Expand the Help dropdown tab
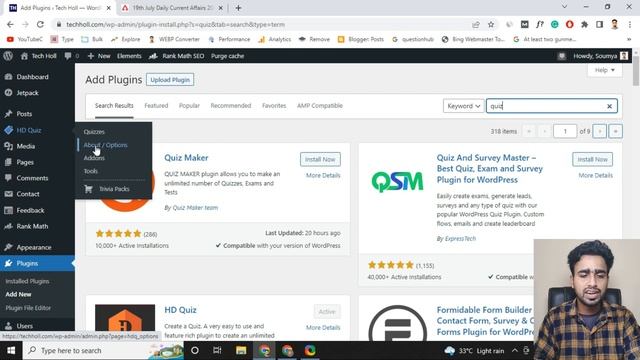This screenshot has width=640, height=360. point(604,70)
